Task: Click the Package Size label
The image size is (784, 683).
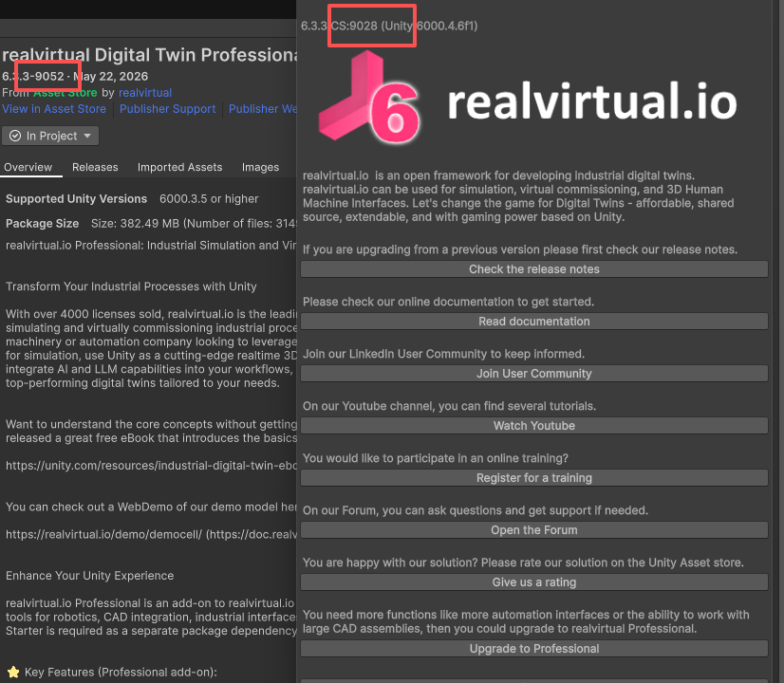Action: 43,223
